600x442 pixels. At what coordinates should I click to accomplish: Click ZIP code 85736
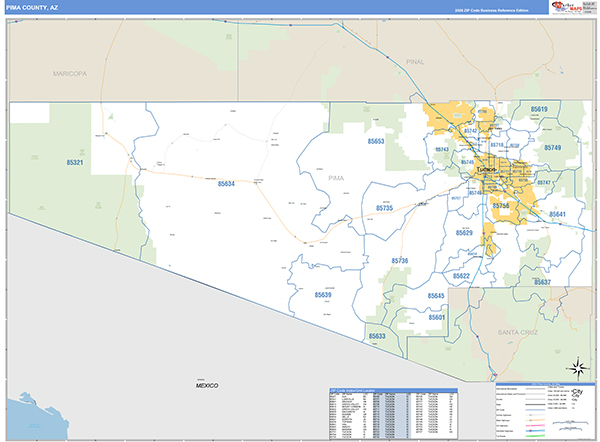[x=399, y=261]
